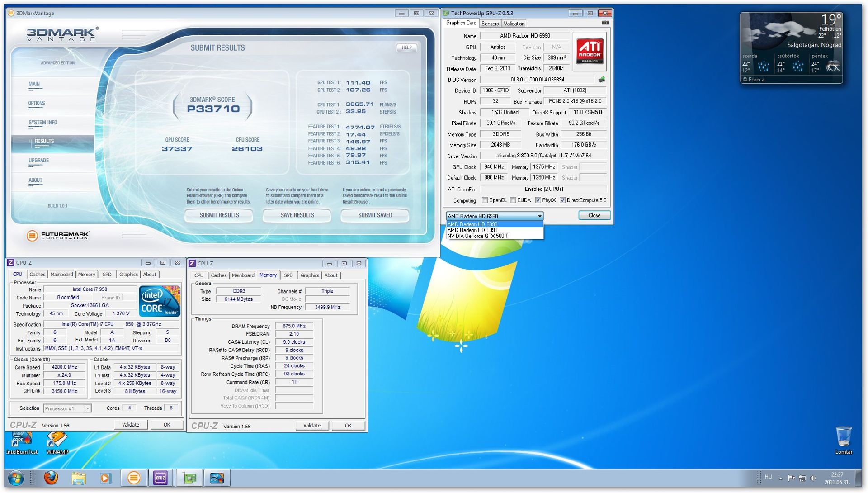Screen dimensions: 868x493
Task: Collapse the GPU-Z graphics card dropdown
Action: coord(539,216)
